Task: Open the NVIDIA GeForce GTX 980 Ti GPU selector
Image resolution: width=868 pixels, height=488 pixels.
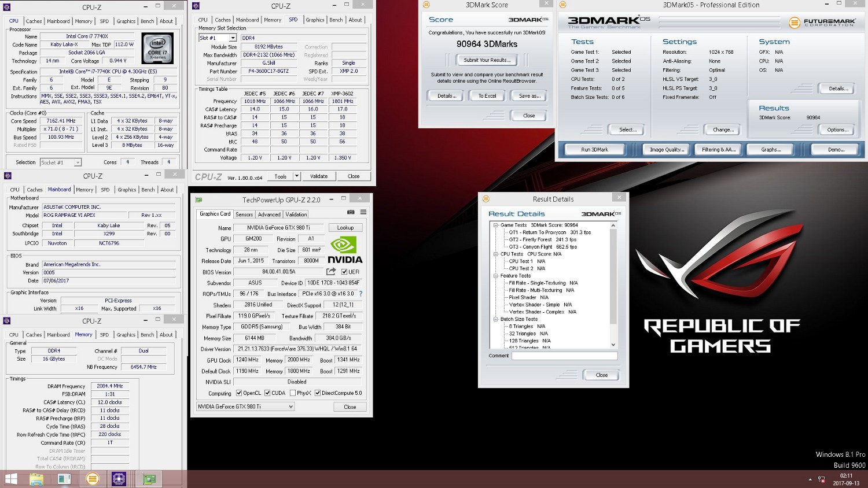Action: (245, 406)
